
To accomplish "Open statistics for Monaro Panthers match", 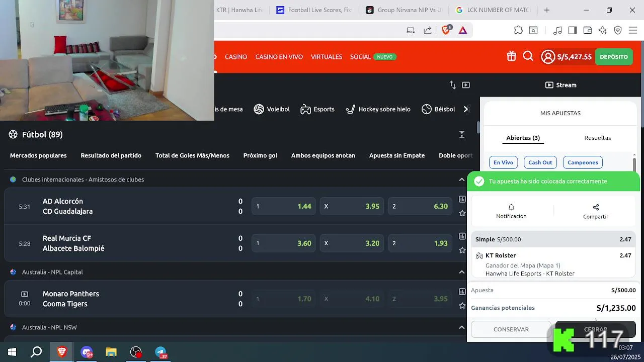I will click(x=462, y=292).
